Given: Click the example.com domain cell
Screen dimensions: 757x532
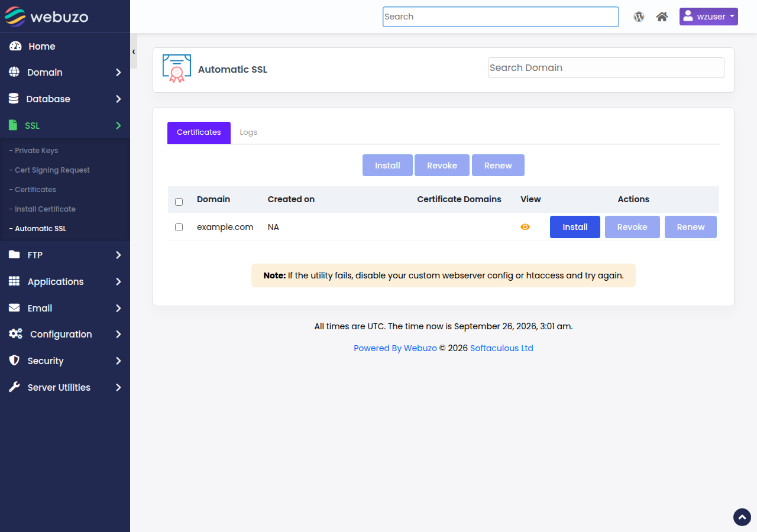Looking at the screenshot, I should (x=225, y=227).
